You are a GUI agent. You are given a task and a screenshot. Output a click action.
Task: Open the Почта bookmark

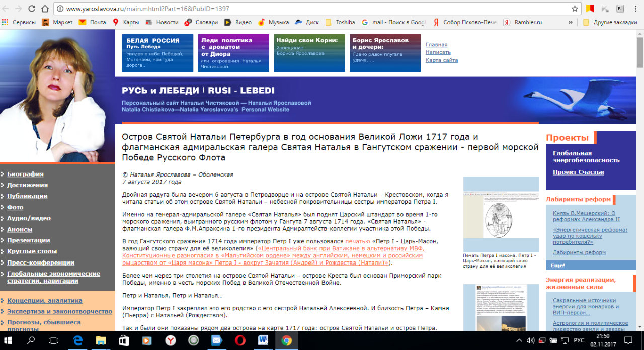point(92,22)
